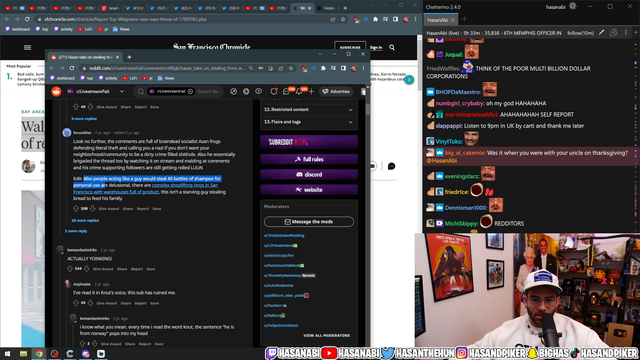Expand the r/LivestreamFail community dropdown

(x=122, y=91)
